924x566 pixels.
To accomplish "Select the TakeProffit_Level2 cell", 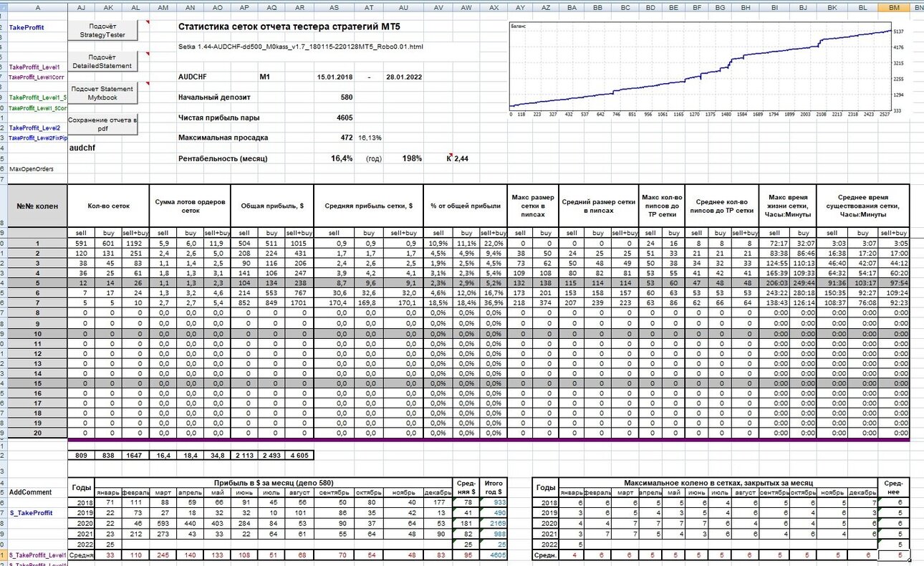I will point(34,128).
